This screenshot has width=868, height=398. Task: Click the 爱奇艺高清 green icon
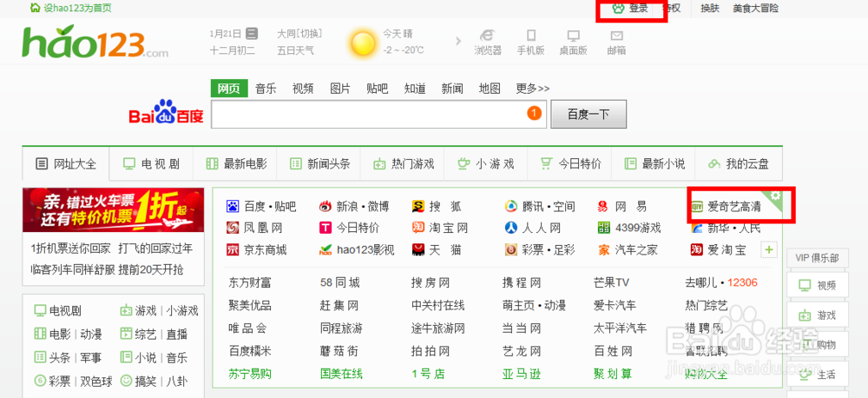[x=698, y=207]
